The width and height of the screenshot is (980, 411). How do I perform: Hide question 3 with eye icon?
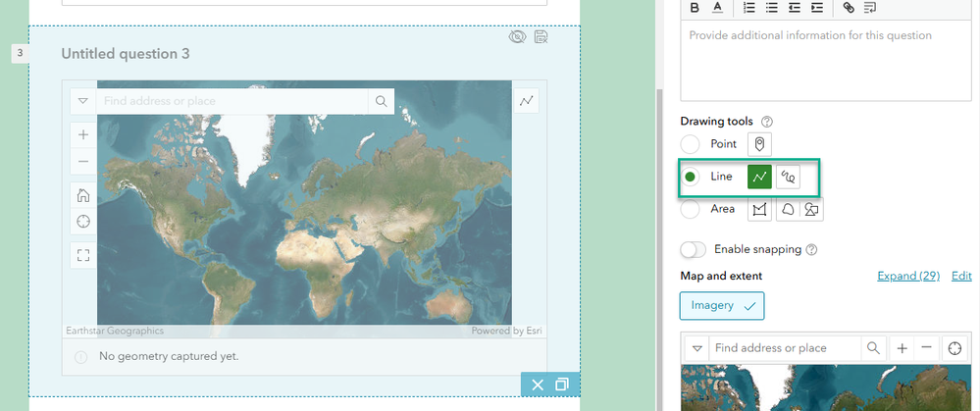(517, 37)
